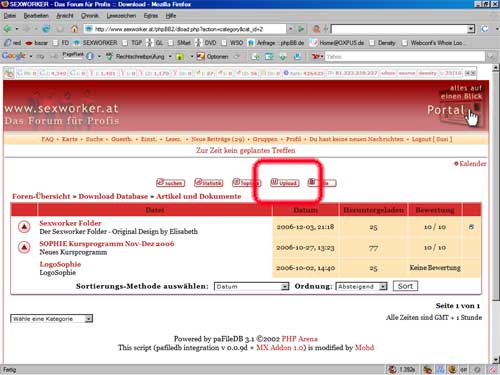Click the red Yahoo logo icon
Viewport: 500px width, 375px height.
316,56
